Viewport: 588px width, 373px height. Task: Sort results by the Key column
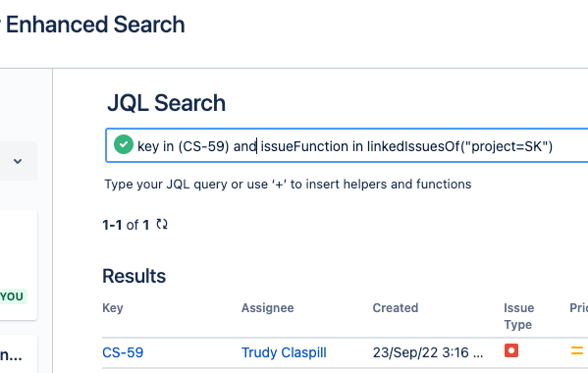click(x=113, y=308)
